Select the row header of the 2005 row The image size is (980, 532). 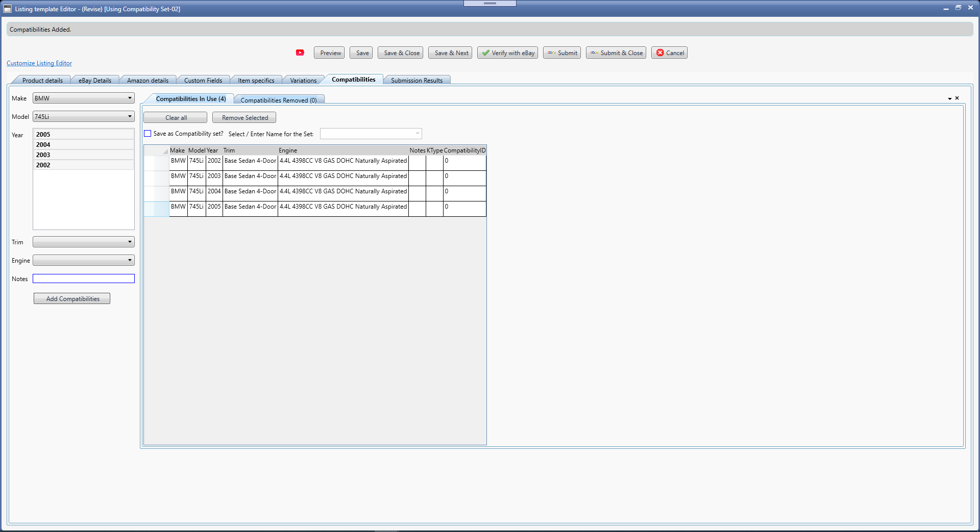[156, 209]
